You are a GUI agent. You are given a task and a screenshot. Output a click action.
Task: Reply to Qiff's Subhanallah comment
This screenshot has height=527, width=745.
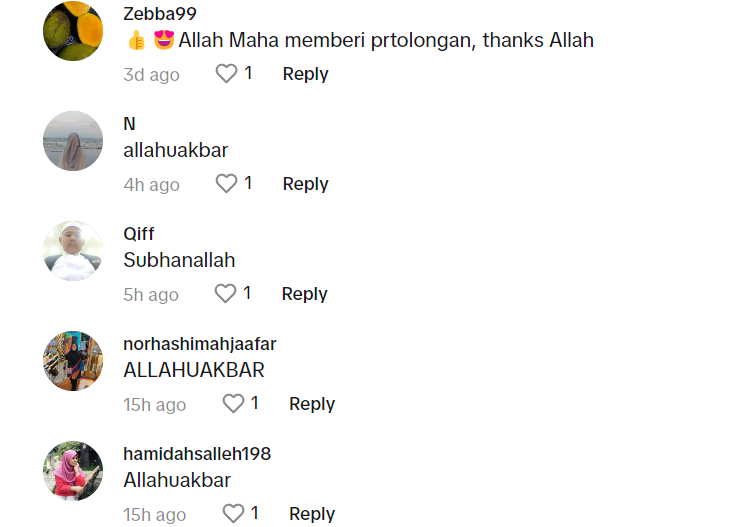pos(304,294)
